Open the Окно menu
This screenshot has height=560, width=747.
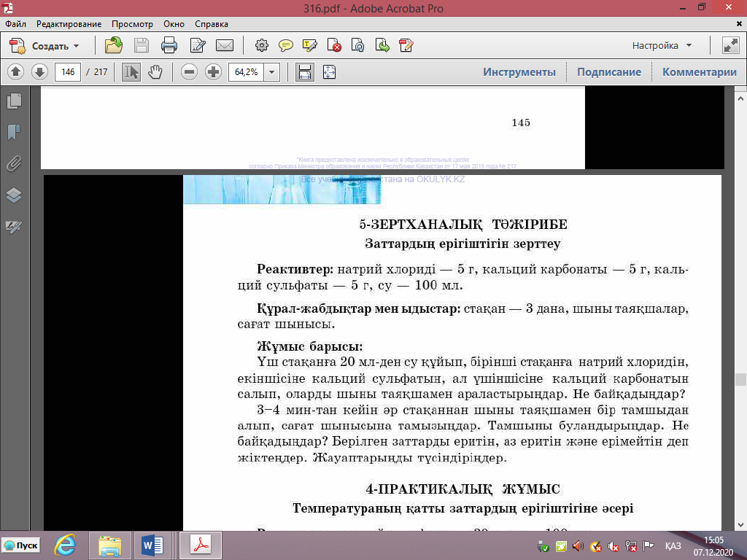point(174,24)
